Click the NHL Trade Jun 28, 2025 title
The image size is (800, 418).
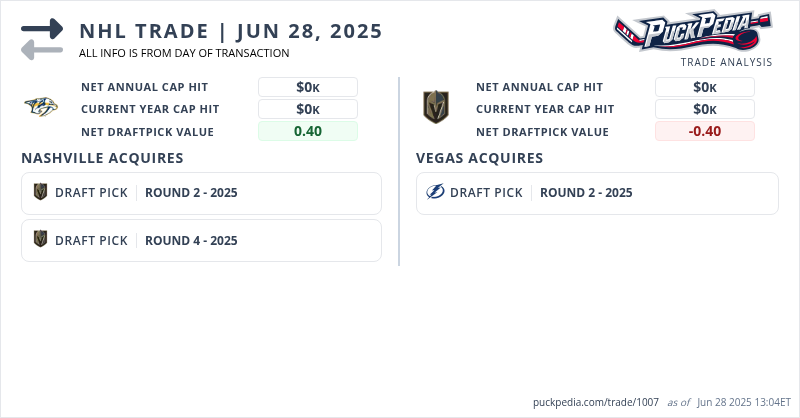coord(230,31)
